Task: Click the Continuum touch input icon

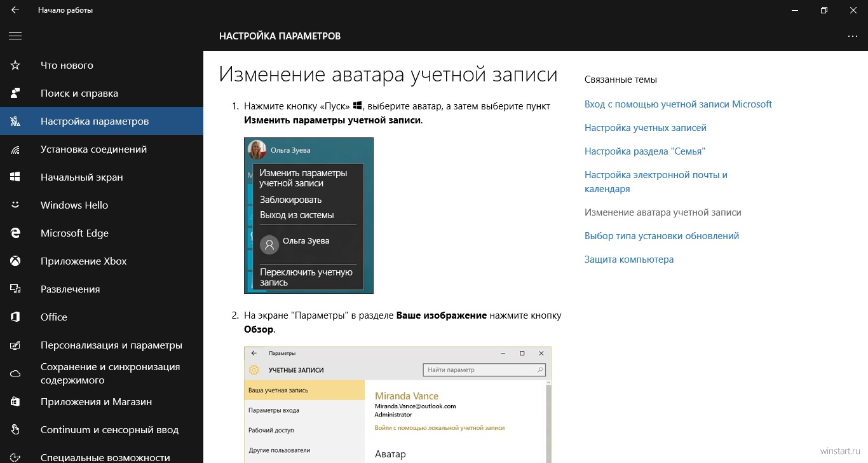Action: pos(15,430)
